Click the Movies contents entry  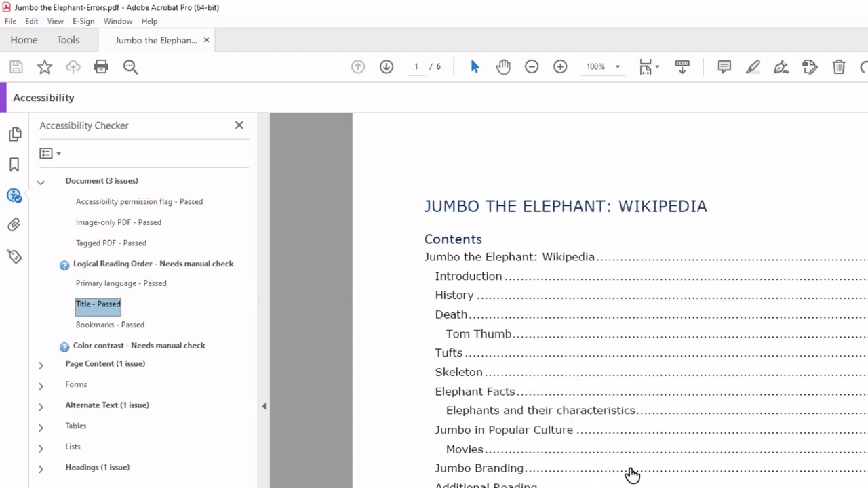pyautogui.click(x=465, y=449)
